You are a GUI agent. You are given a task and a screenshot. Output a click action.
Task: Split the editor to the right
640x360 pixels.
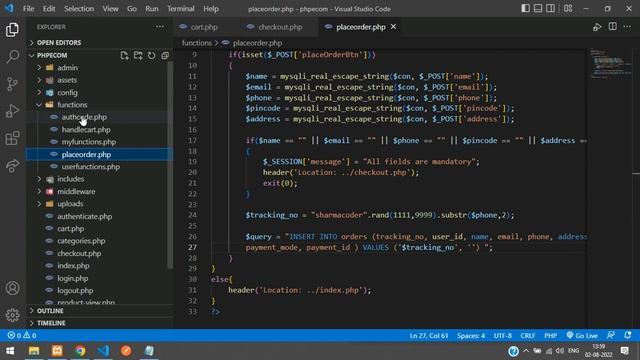pyautogui.click(x=613, y=27)
